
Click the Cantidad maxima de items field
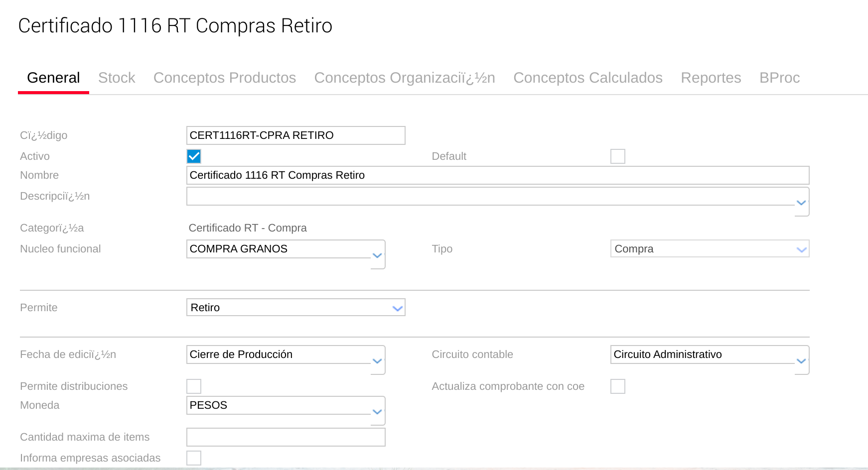point(286,437)
